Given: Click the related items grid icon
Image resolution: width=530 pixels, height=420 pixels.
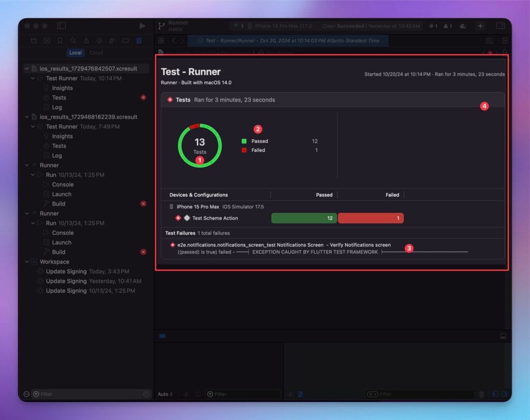Looking at the screenshot, I should [161, 40].
